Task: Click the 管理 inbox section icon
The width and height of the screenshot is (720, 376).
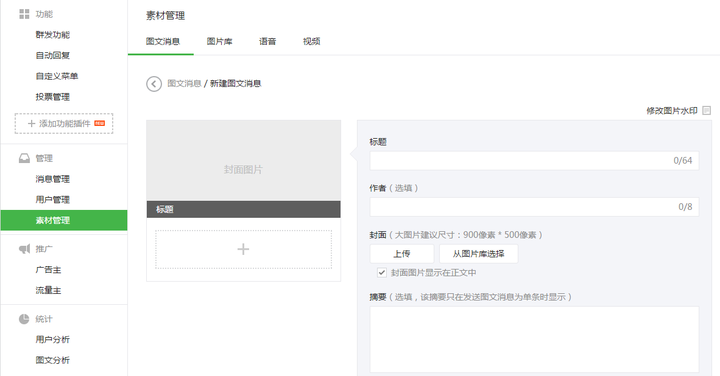Action: (x=24, y=158)
